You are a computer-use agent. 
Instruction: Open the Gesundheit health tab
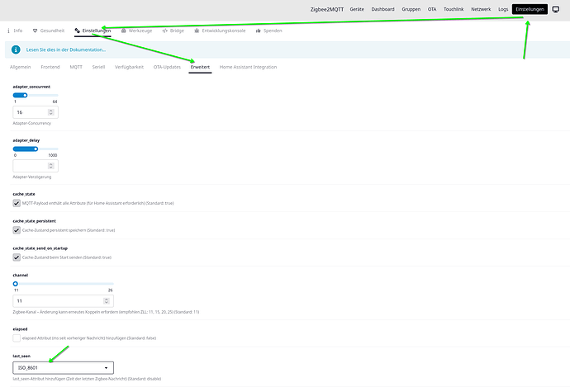click(x=48, y=30)
